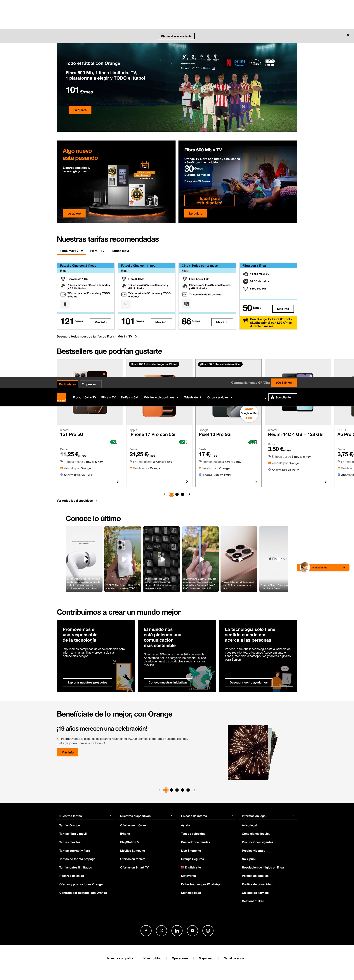Previous arrow in benefits carousel
354x980 pixels.
(x=159, y=790)
